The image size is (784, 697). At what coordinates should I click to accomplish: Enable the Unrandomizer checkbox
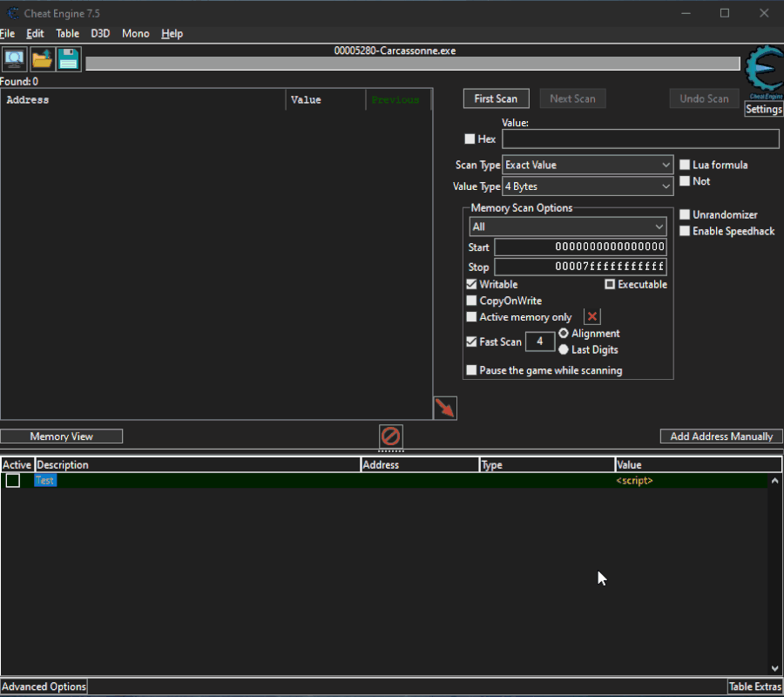(x=685, y=214)
